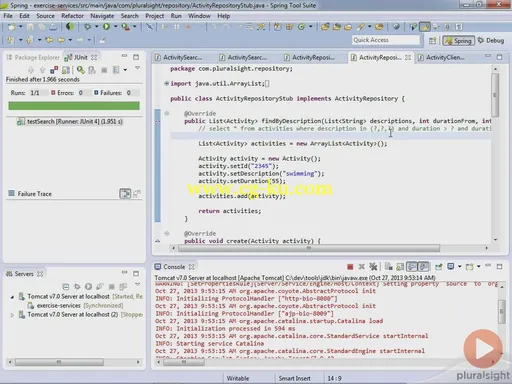Click the Stop JUnit Test Run icon
The image size is (512, 384).
click(x=104, y=70)
